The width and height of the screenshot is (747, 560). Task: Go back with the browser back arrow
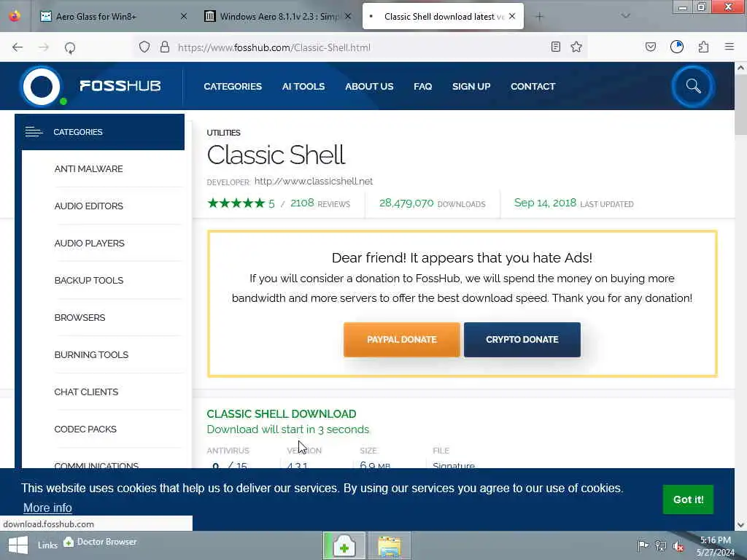tap(18, 47)
